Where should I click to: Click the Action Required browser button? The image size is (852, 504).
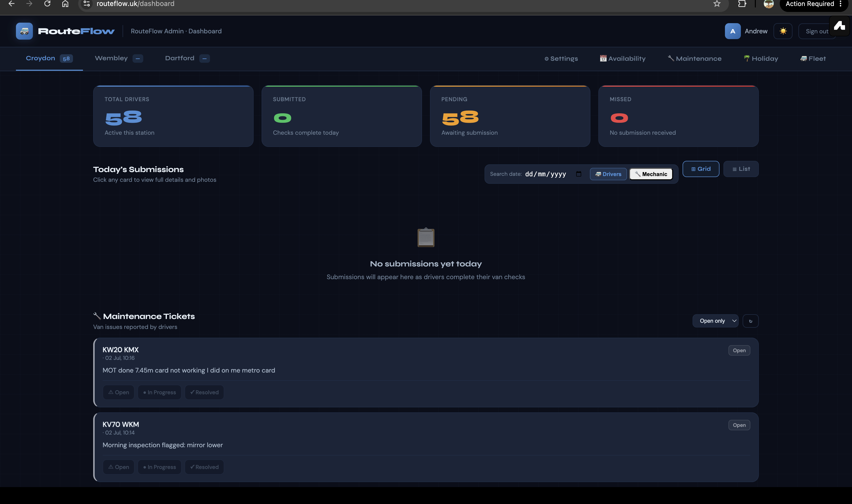[813, 4]
